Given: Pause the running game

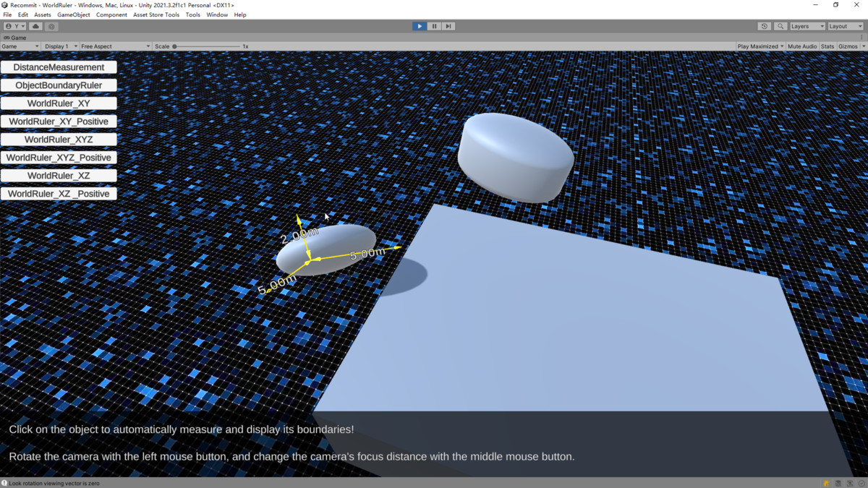Looking at the screenshot, I should pos(434,26).
